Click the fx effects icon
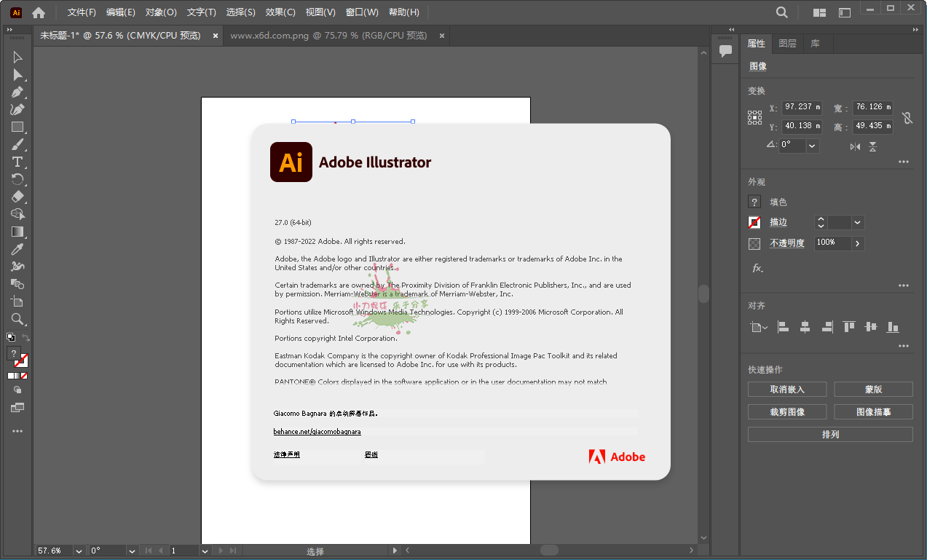This screenshot has width=927, height=560. tap(757, 269)
